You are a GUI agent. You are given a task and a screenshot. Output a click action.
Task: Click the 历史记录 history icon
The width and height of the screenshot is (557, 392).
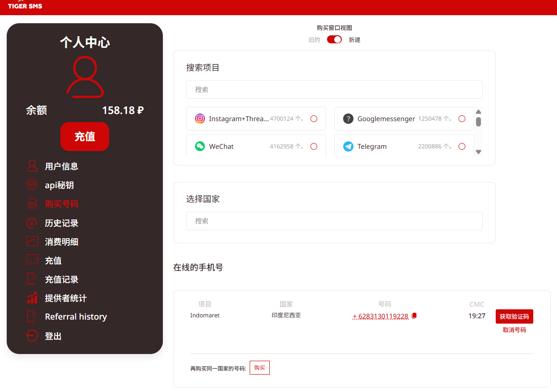[x=32, y=223]
